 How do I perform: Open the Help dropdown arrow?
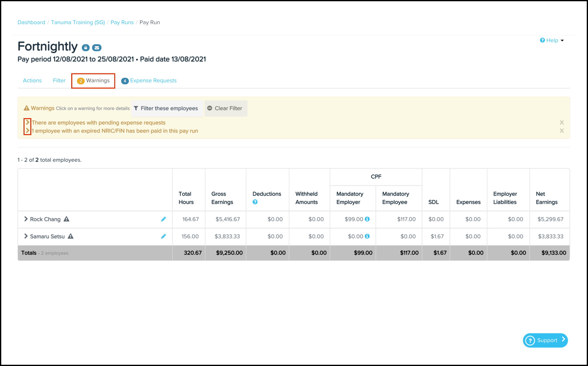(x=562, y=40)
